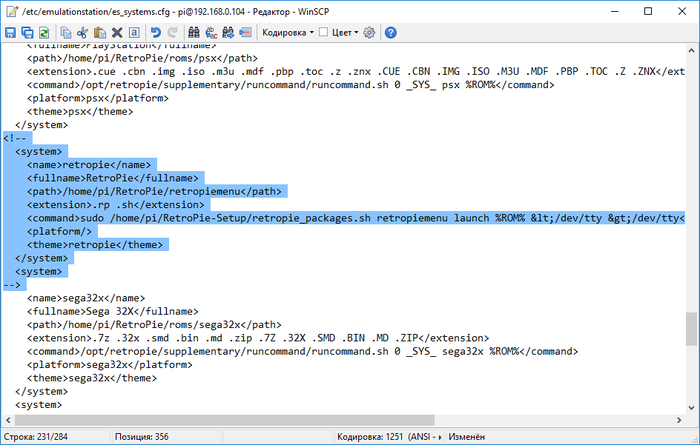
Task: Click the Copy icon in toolbar
Action: pyautogui.click(x=65, y=32)
